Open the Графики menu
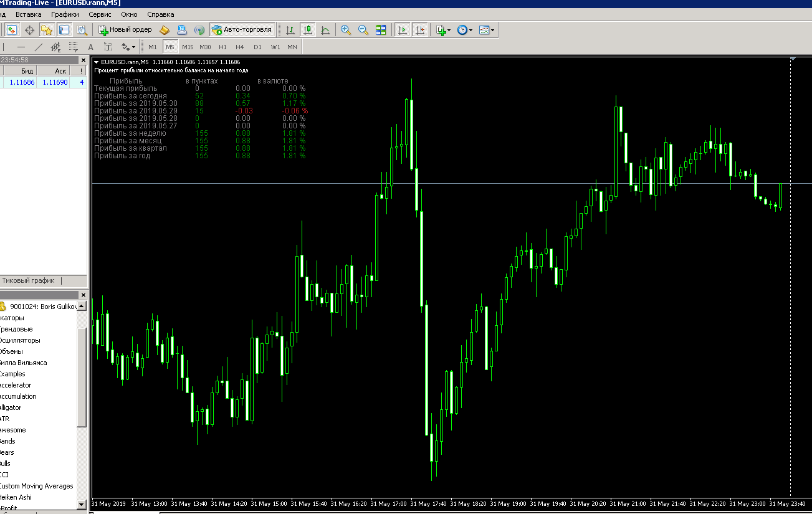 (x=65, y=14)
